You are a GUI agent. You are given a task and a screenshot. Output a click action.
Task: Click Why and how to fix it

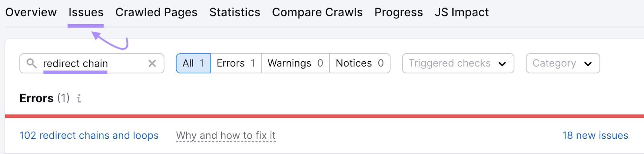pos(226,135)
